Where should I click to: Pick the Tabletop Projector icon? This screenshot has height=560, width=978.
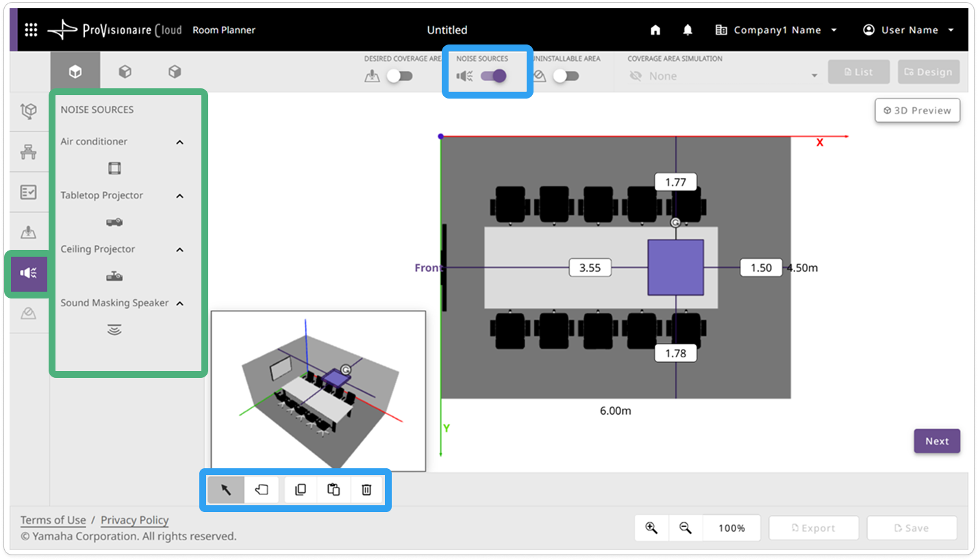click(114, 222)
